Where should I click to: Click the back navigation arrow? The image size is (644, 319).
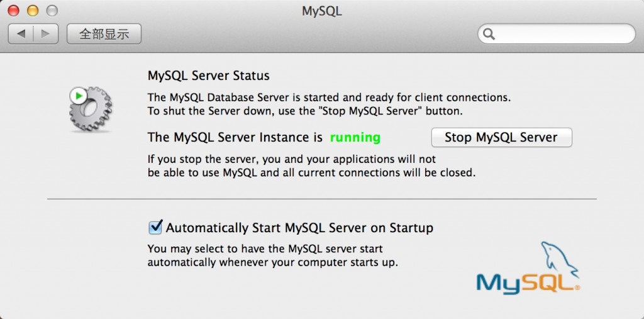(x=21, y=34)
